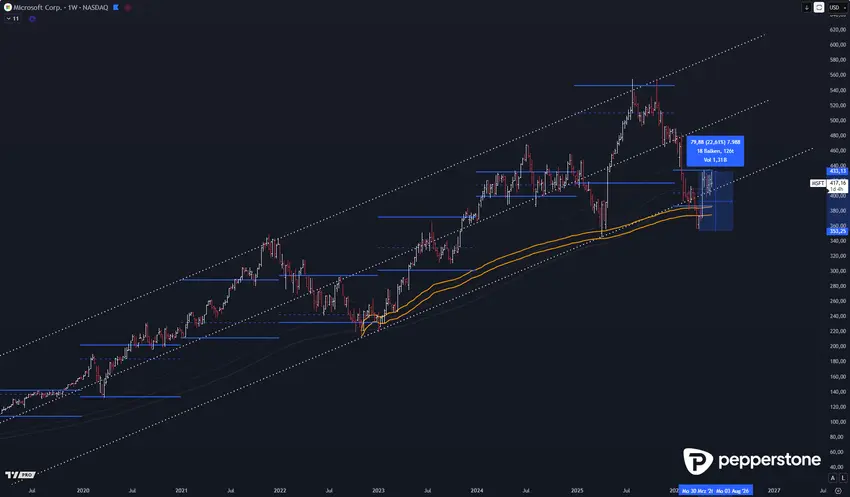850x497 pixels.
Task: Click the blue measurement info box
Action: tap(715, 151)
